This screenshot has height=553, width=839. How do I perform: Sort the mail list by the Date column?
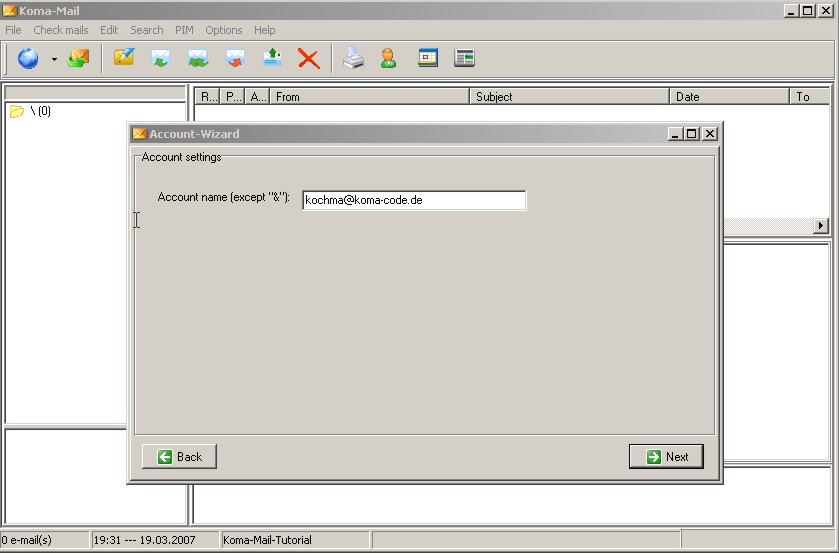tap(729, 96)
